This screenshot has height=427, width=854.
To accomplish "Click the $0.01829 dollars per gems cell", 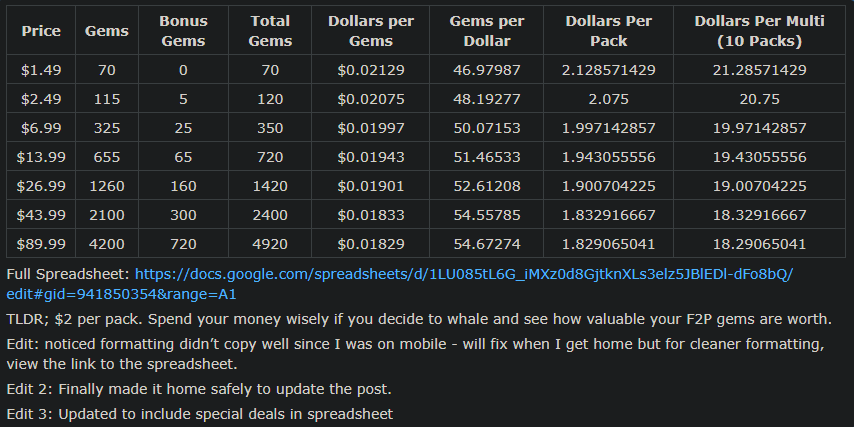I will click(371, 244).
